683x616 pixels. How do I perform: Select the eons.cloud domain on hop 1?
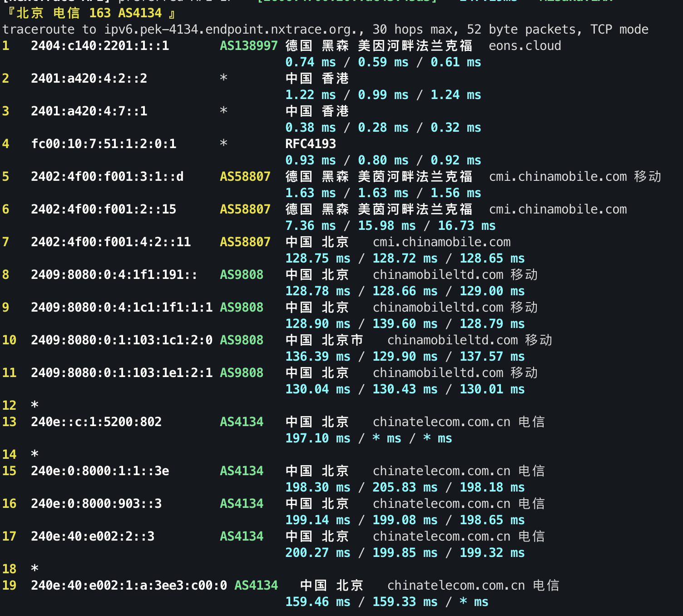[525, 45]
